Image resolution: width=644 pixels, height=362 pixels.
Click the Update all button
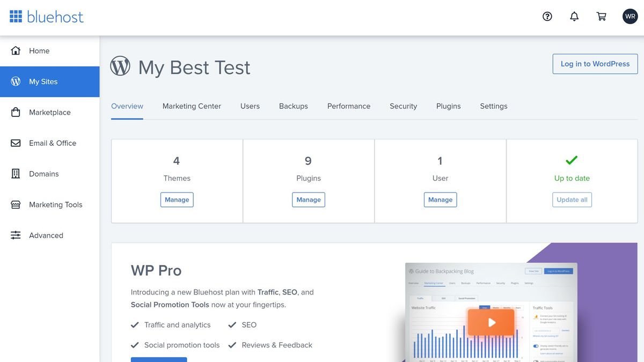tap(572, 200)
